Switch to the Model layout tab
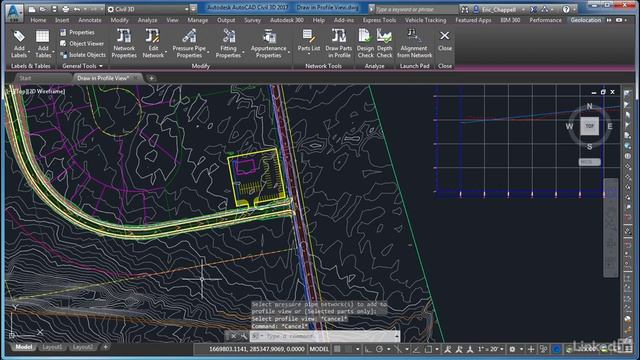Screen dimensions: 640x360 coord(24,347)
